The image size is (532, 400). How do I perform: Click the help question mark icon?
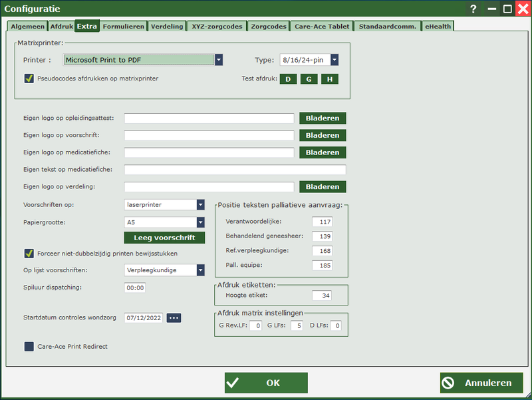pos(473,9)
